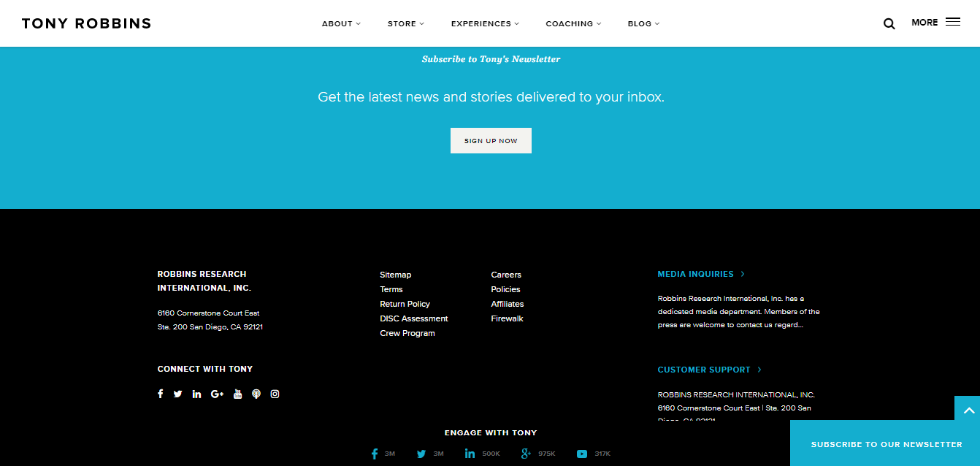Click the back-to-top arrow button
The image size is (980, 466).
[x=967, y=410]
